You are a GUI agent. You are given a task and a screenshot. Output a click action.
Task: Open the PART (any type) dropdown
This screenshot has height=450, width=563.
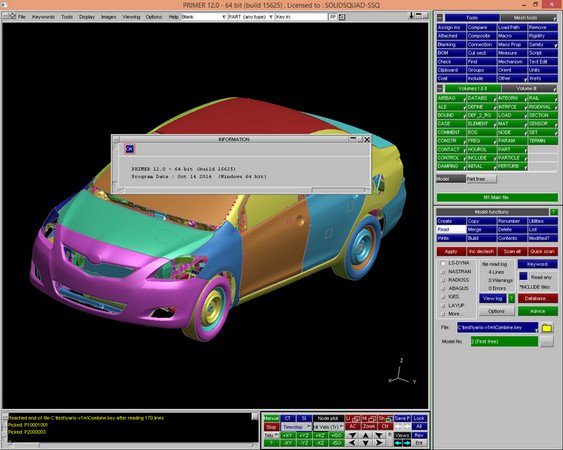tap(250, 17)
